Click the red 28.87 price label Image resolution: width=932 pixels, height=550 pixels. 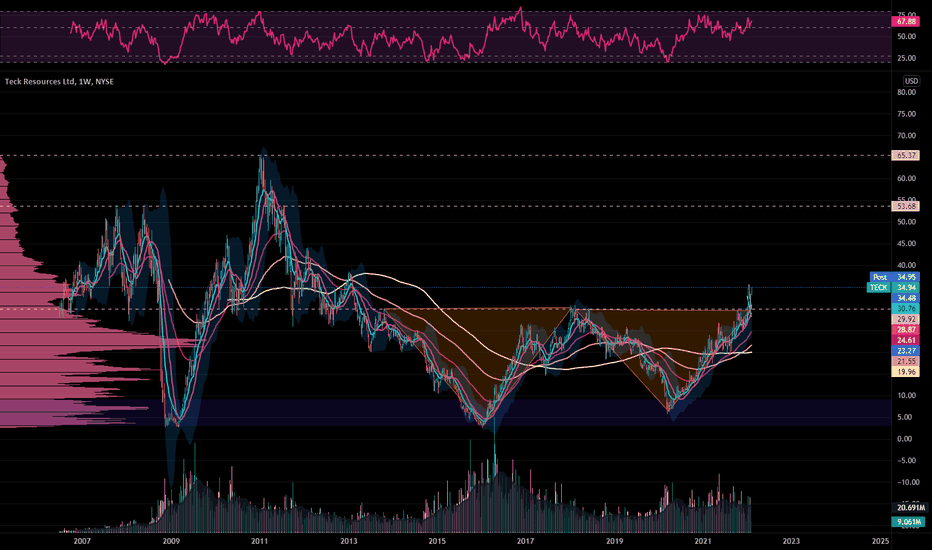(x=905, y=329)
